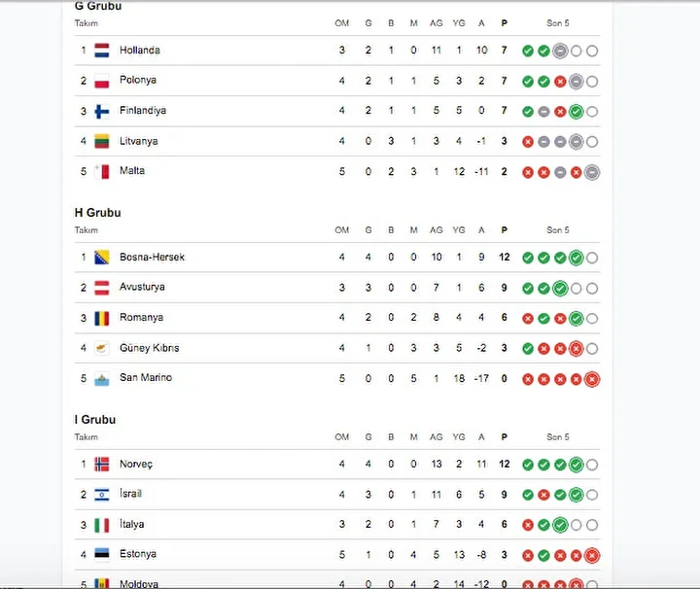Click San Marino's highlighted latest loss icon

[592, 379]
